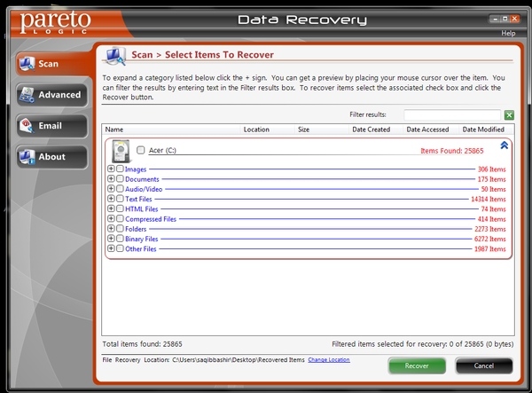This screenshot has height=393, width=532.
Task: Expand the Audio/Video category
Action: (x=111, y=188)
